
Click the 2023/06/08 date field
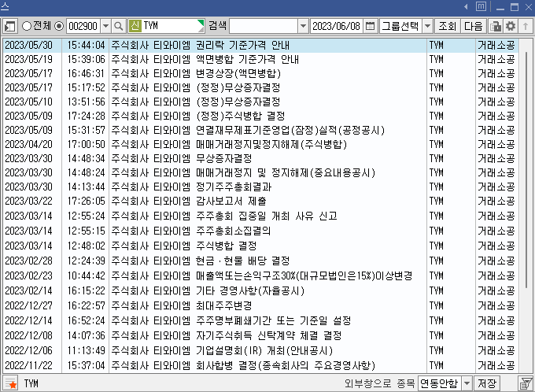(x=337, y=26)
